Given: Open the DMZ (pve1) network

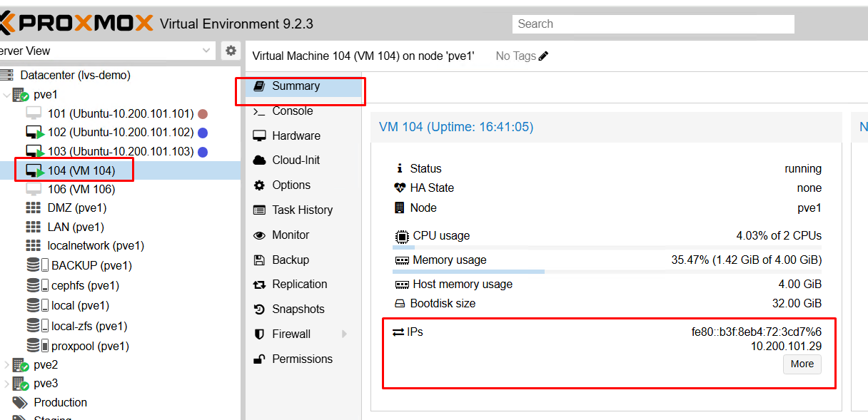Looking at the screenshot, I should coord(76,208).
